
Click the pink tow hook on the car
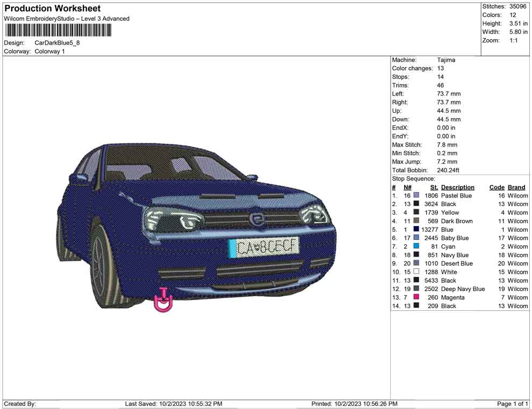point(163,301)
